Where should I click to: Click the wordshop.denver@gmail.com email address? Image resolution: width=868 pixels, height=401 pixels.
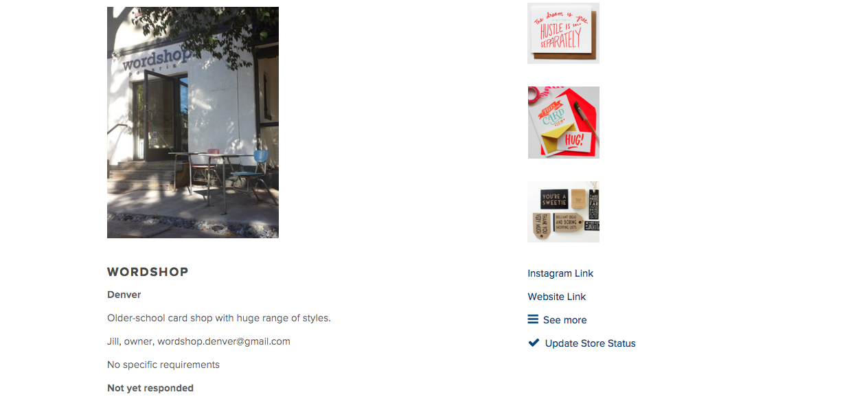pos(224,341)
